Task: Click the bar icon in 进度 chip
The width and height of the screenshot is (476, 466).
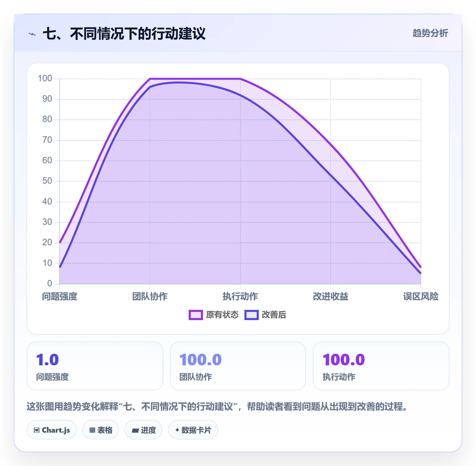Action: click(x=135, y=431)
